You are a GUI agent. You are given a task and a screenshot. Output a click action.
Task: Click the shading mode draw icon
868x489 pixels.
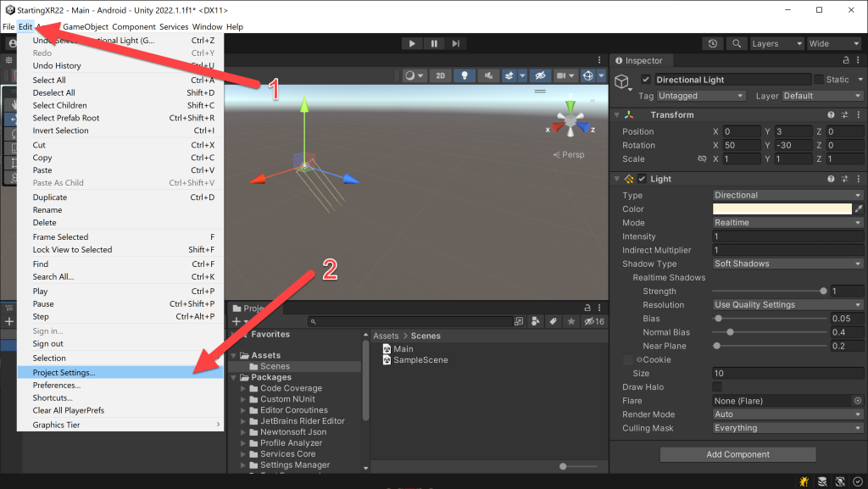[409, 75]
